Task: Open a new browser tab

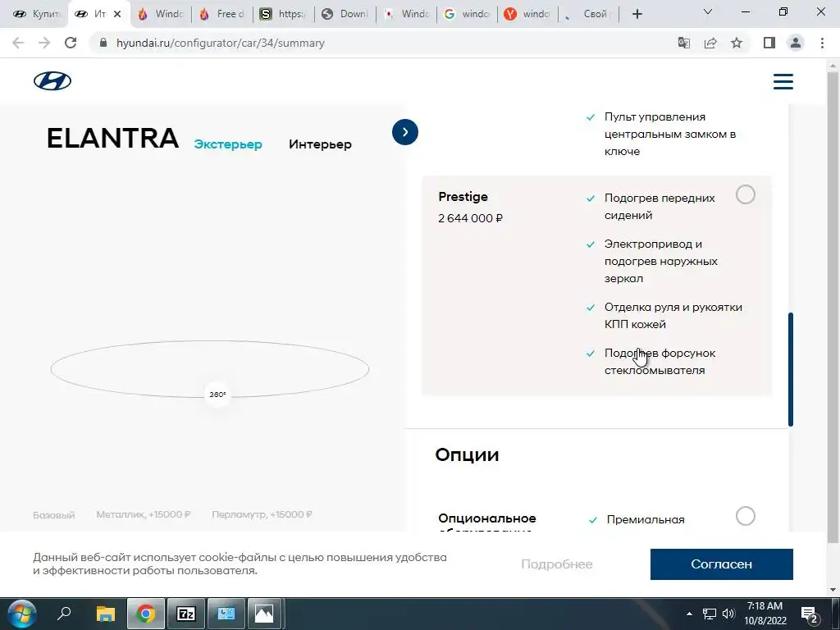Action: [x=637, y=14]
